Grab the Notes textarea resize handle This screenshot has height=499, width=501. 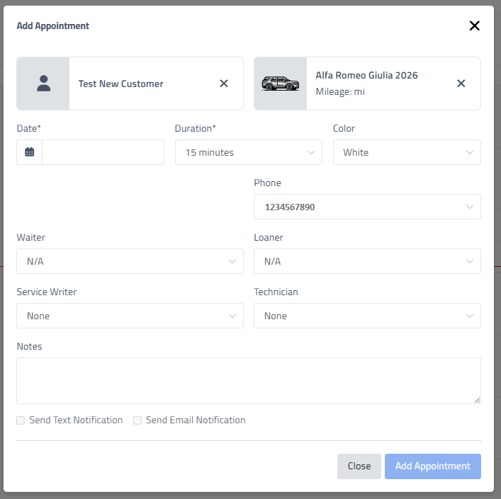[x=477, y=400]
